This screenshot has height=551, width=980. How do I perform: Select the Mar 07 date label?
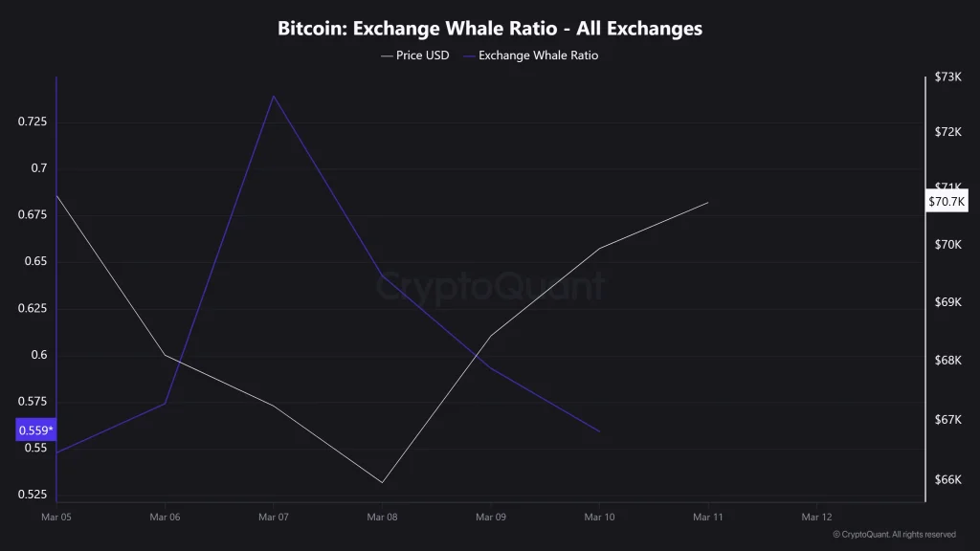pos(274,517)
